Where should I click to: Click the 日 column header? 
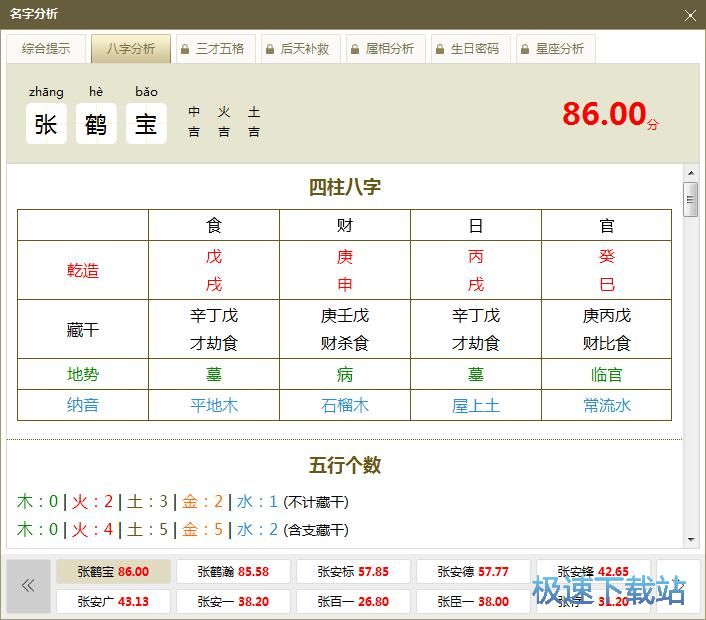[476, 225]
